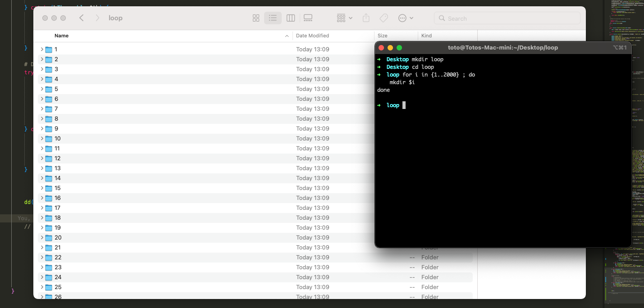Expand folder 20 disclosure triangle
The width and height of the screenshot is (644, 308).
click(x=42, y=238)
